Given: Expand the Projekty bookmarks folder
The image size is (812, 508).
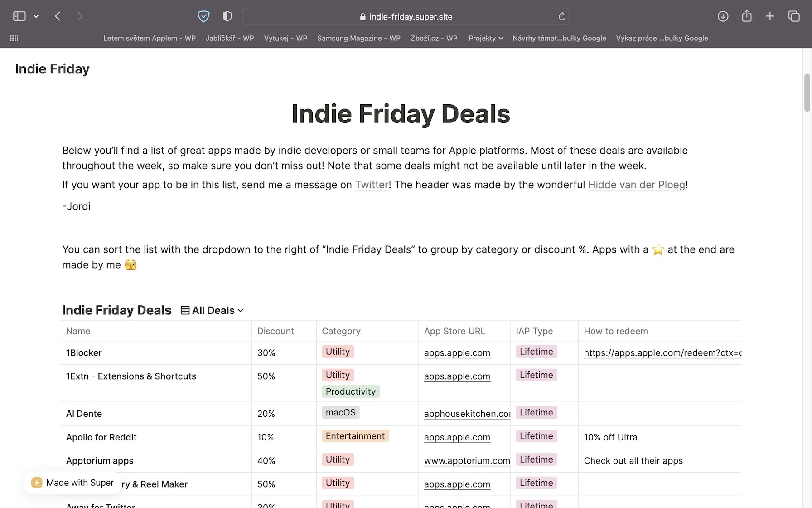Looking at the screenshot, I should (485, 38).
